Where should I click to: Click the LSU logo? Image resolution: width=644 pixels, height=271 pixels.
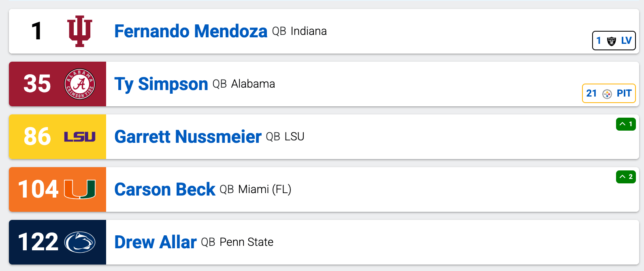pyautogui.click(x=80, y=137)
